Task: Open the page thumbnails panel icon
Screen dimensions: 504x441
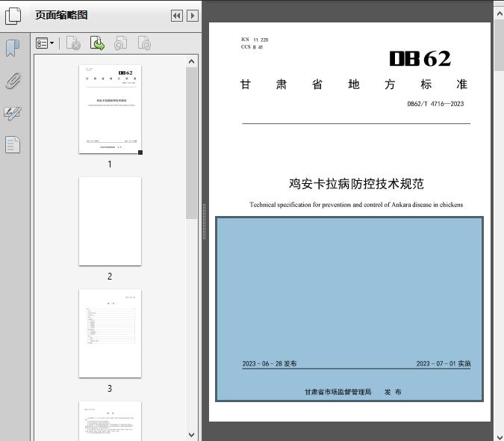Action: point(13,16)
